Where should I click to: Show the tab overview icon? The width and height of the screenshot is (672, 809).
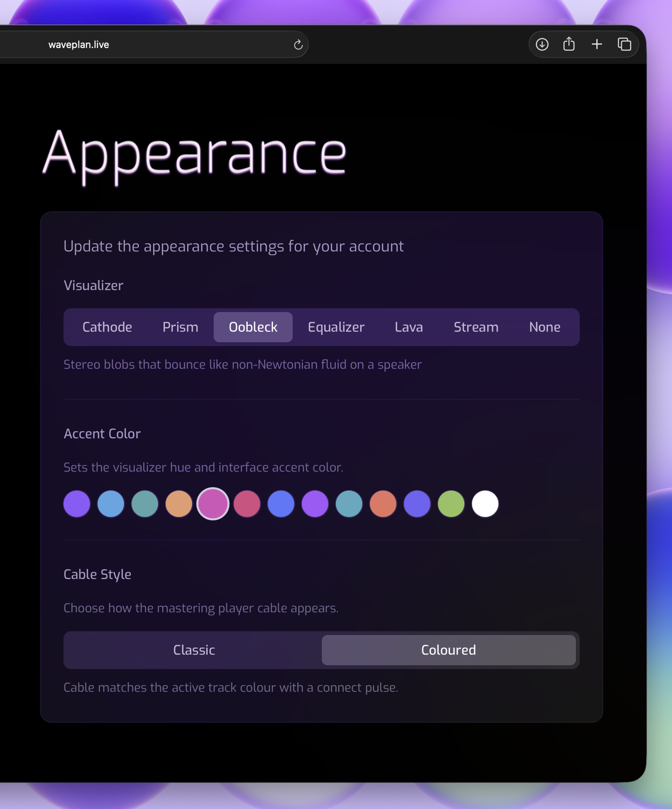624,44
